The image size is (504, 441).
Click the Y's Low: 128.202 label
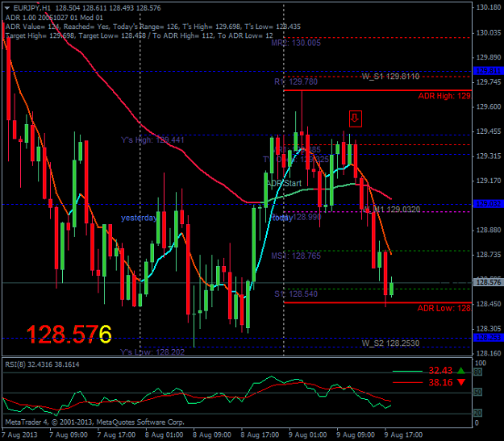click(x=152, y=352)
